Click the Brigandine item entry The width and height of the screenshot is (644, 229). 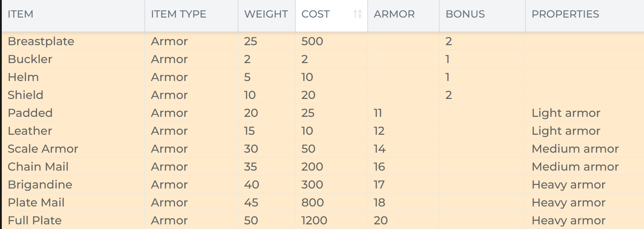click(40, 185)
